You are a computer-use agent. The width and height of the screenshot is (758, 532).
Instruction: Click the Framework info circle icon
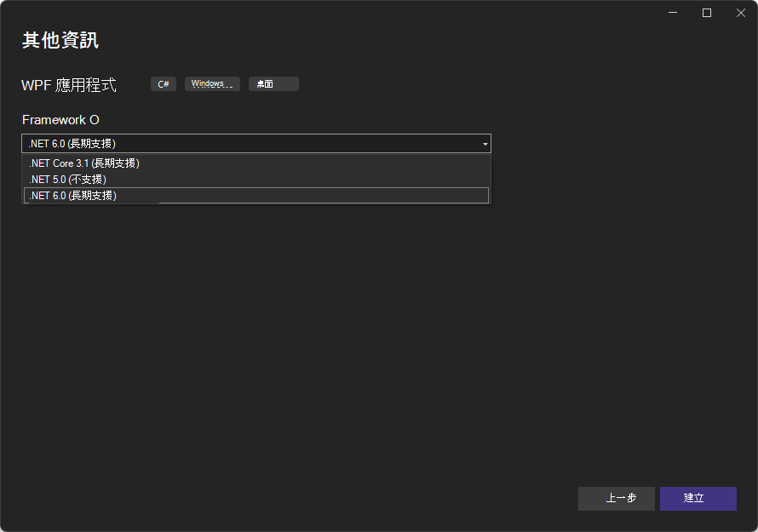pos(95,120)
